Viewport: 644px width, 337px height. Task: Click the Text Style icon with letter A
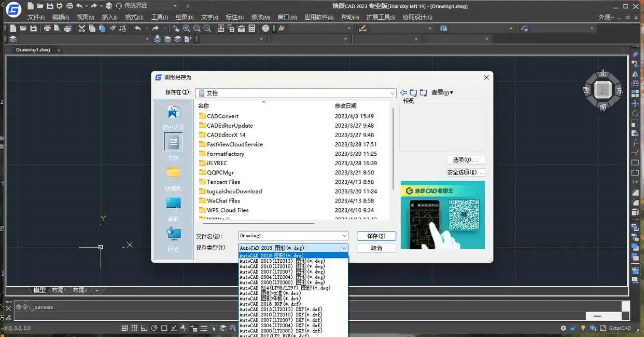(x=282, y=28)
